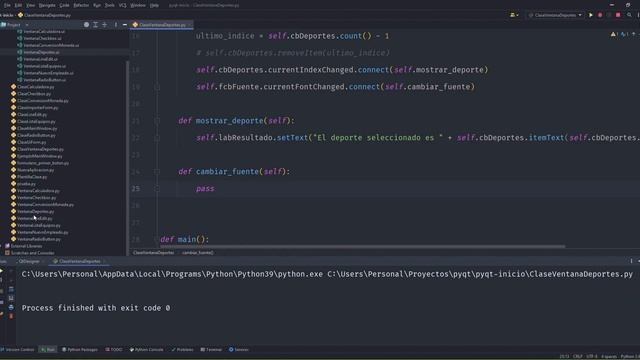640x360 pixels.
Task: Click ClaseVentanaDeportes breadcrumb below editor
Action: tap(153, 253)
